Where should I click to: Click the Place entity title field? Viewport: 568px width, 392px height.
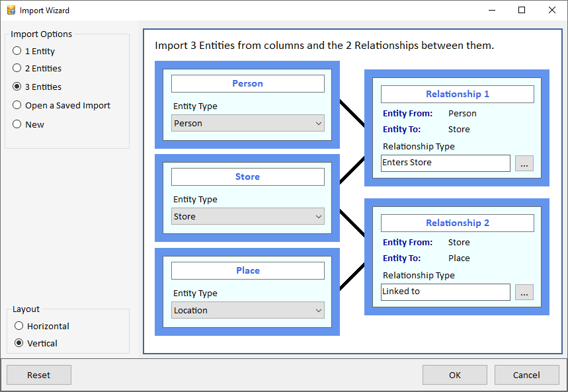[247, 270]
